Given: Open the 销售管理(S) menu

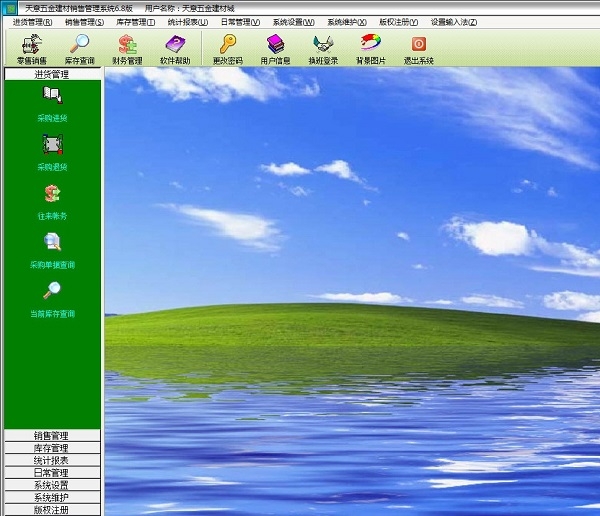Looking at the screenshot, I should [84, 22].
